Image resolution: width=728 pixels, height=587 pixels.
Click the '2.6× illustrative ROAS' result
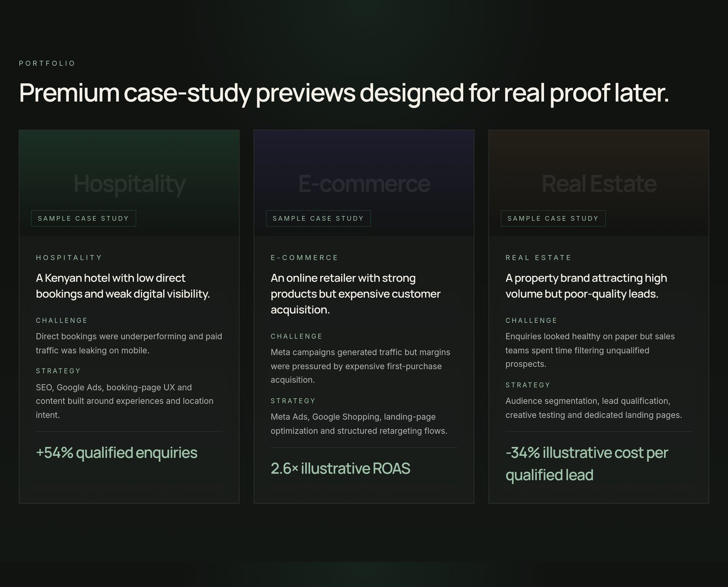coord(340,469)
